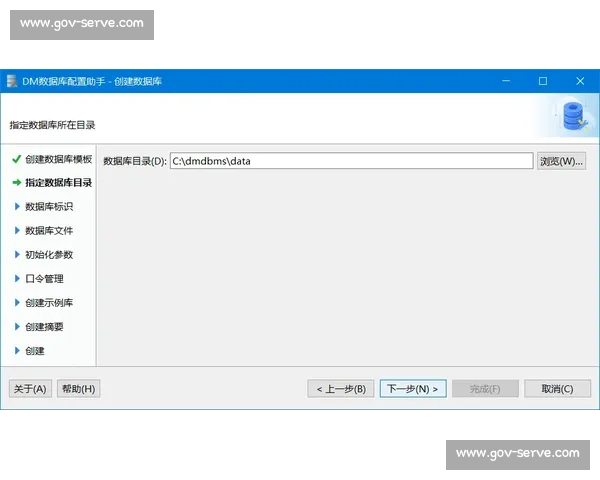Click the green arrow beside 指定数据库目录
The image size is (600, 480).
[x=16, y=183]
